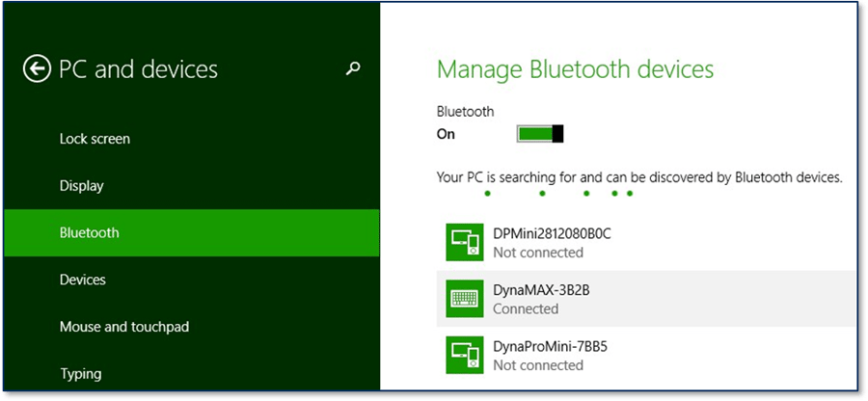
Task: Click the searching for Bluetooth devices message
Action: (x=639, y=178)
